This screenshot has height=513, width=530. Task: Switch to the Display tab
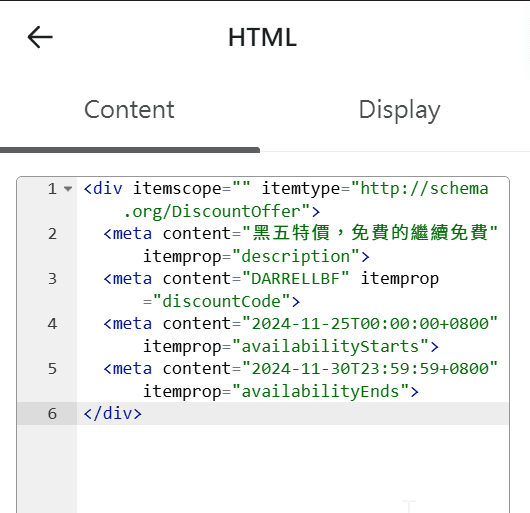click(x=399, y=110)
